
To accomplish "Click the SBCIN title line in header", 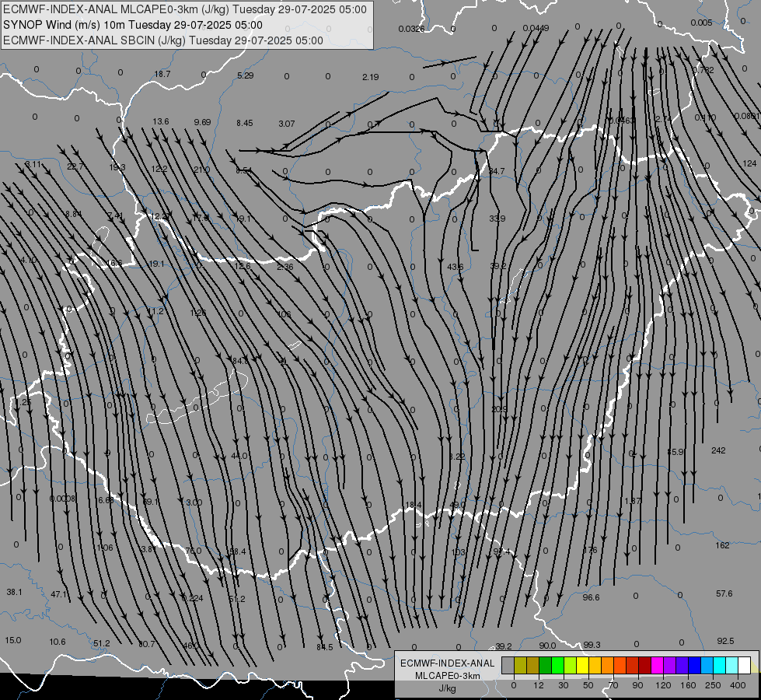I will click(163, 40).
